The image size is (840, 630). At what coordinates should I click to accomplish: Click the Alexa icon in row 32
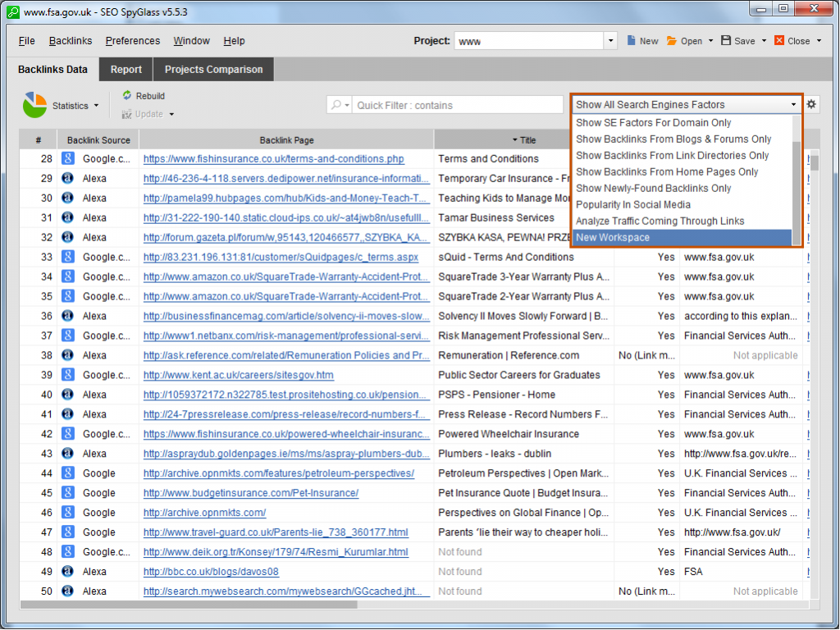point(67,237)
